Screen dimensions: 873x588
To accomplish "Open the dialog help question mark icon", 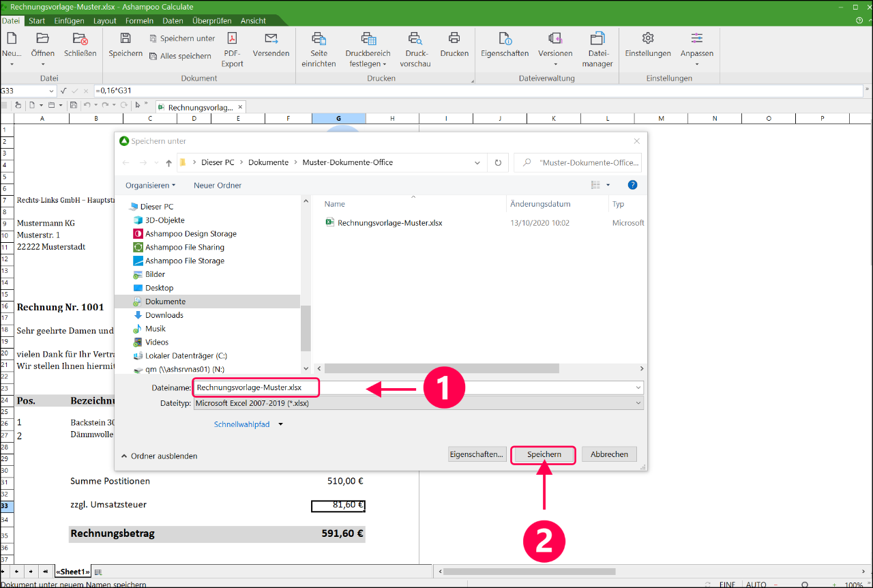I will coord(632,185).
